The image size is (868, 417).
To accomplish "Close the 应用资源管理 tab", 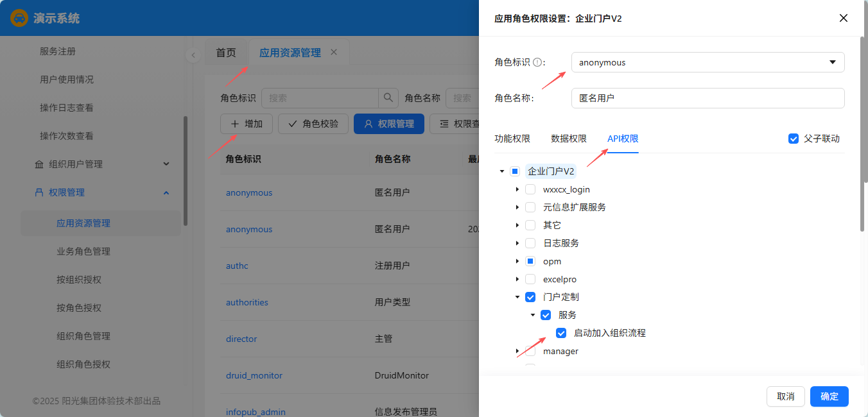I will pyautogui.click(x=334, y=52).
